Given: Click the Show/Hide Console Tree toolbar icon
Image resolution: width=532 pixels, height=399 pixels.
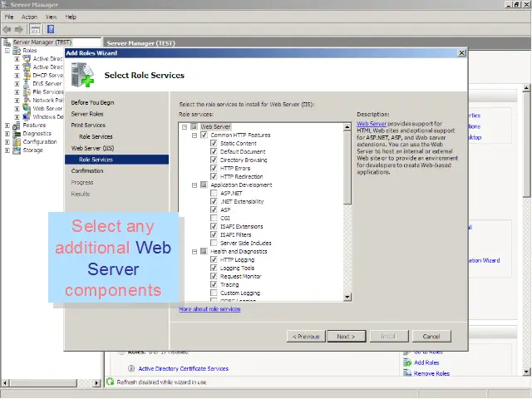Looking at the screenshot, I should pyautogui.click(x=35, y=30).
